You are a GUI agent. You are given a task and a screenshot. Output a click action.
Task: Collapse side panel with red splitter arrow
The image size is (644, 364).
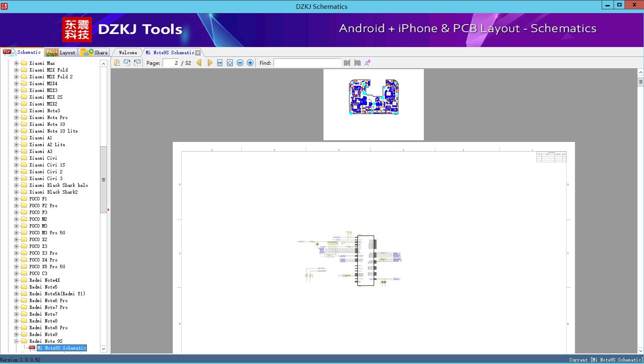click(108, 209)
